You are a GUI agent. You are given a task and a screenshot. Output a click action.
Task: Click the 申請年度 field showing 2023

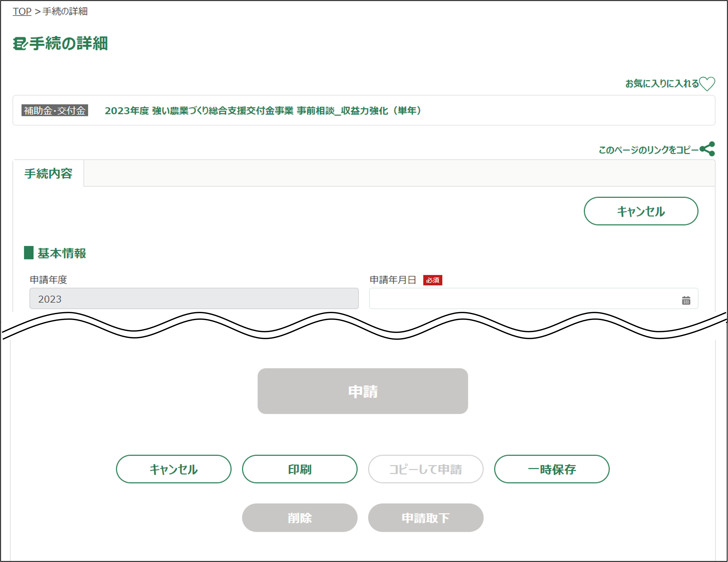pos(194,299)
